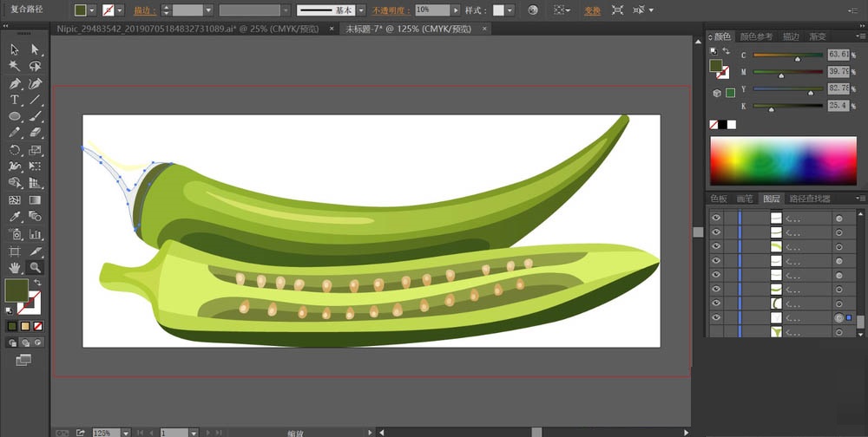This screenshot has width=868, height=437.
Task: Select the Hand tool
Action: (15, 268)
